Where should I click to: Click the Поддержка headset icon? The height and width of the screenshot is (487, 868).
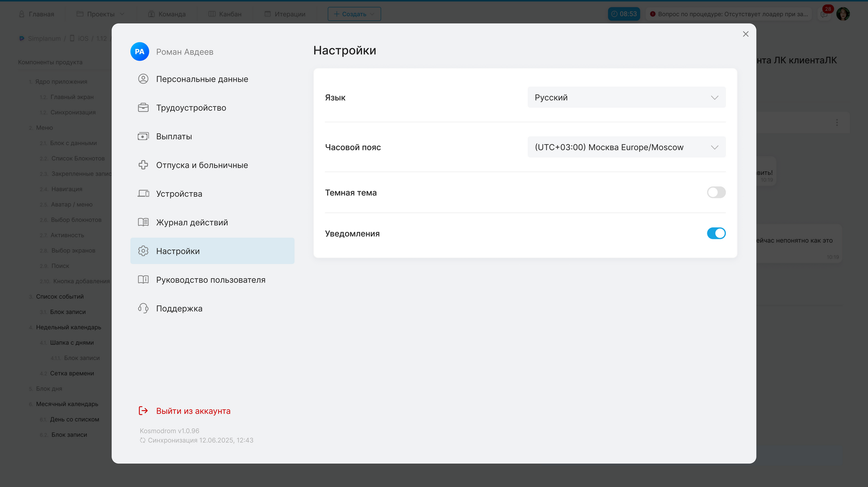click(143, 308)
